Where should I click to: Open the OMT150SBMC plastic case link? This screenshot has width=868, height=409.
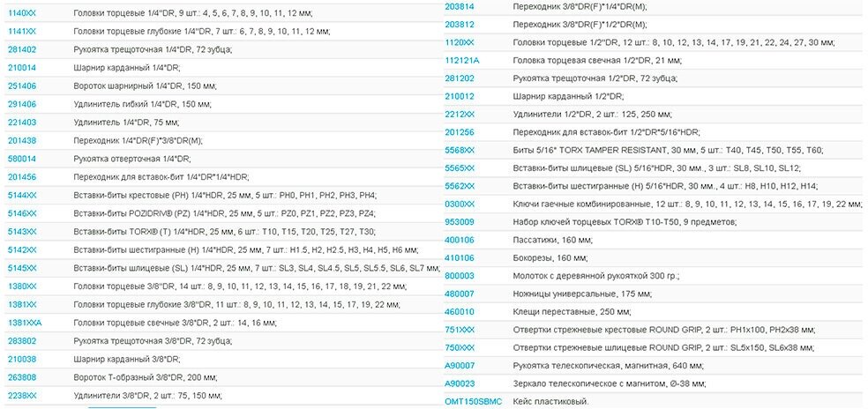point(474,402)
